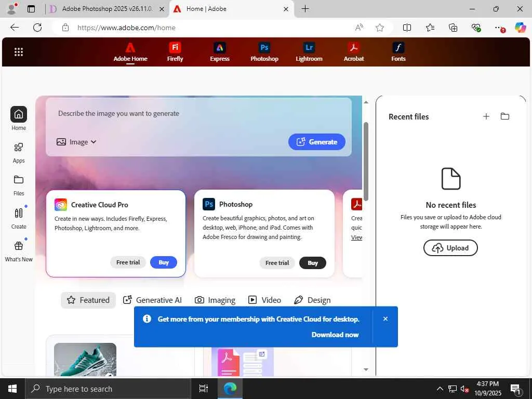Open Windows Task View
Screen dimensions: 532x399
[204, 389]
